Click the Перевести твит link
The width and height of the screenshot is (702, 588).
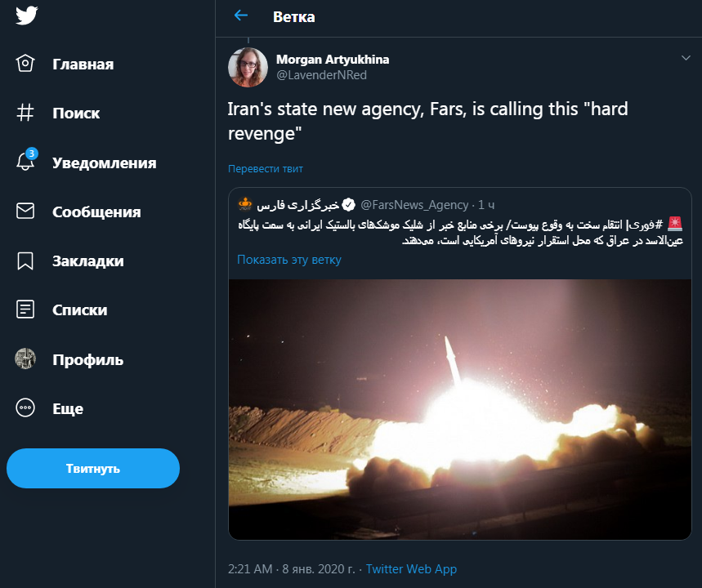(265, 168)
